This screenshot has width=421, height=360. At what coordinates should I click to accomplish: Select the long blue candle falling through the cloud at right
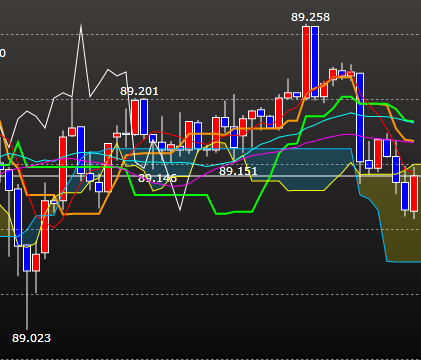click(x=360, y=117)
